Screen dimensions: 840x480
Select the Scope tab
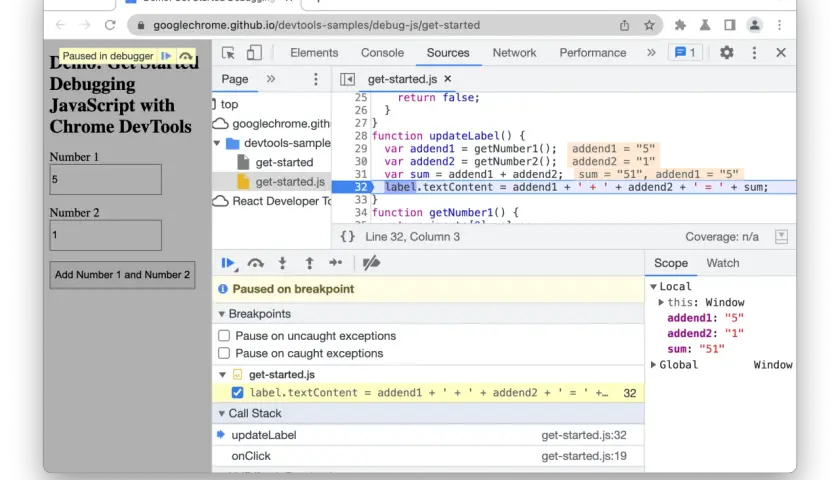click(x=671, y=263)
